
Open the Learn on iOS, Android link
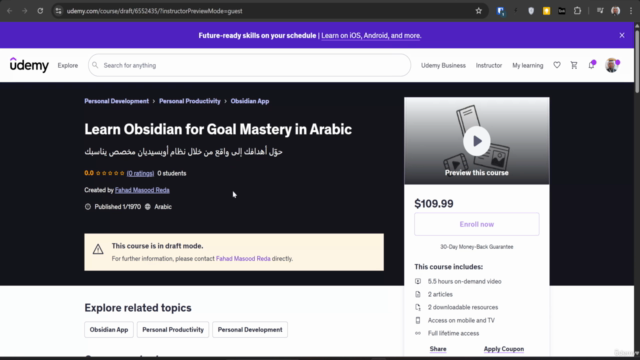[371, 36]
